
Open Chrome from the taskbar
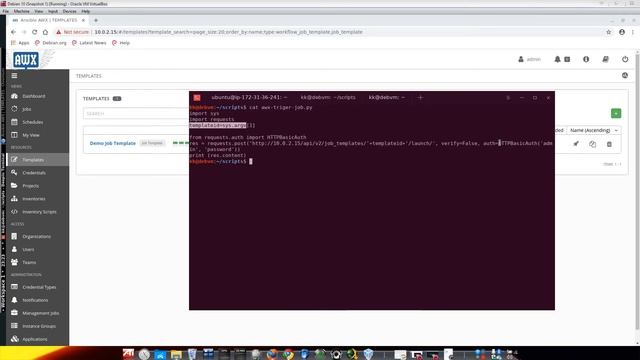click(288, 354)
